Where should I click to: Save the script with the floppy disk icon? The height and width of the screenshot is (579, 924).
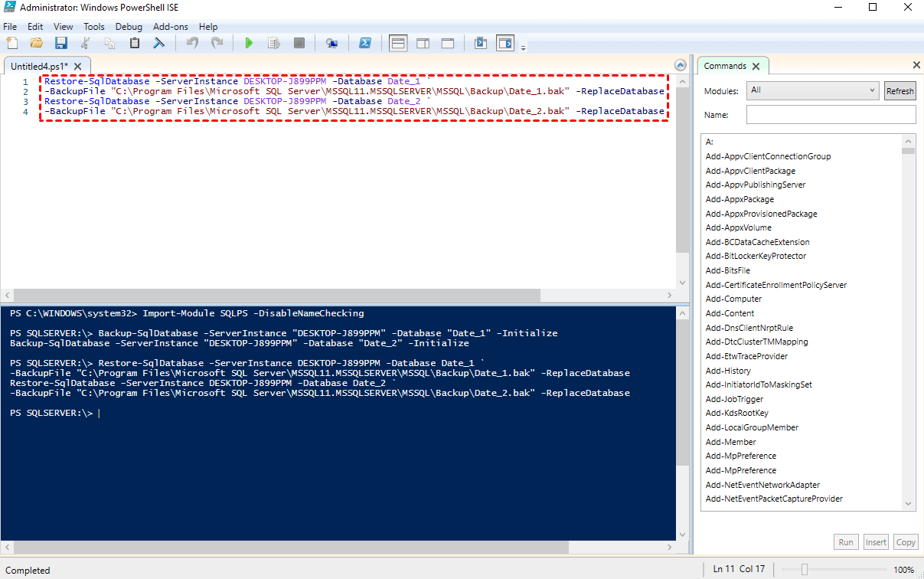pos(60,44)
